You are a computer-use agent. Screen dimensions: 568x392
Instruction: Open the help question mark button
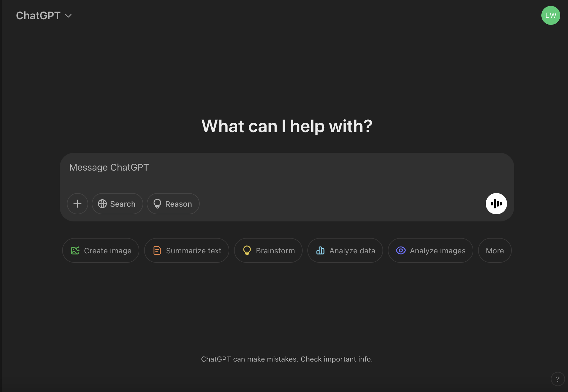tap(558, 379)
